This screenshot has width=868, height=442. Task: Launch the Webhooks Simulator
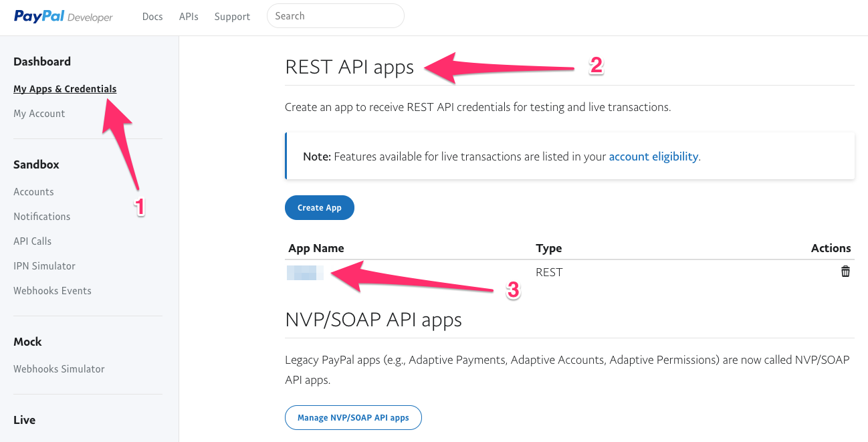pyautogui.click(x=59, y=368)
